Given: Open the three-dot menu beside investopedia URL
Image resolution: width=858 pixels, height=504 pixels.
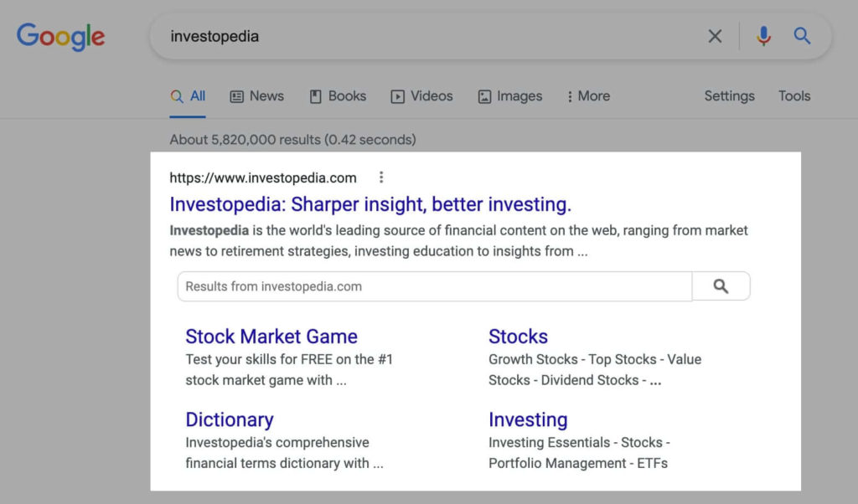Looking at the screenshot, I should coord(381,177).
